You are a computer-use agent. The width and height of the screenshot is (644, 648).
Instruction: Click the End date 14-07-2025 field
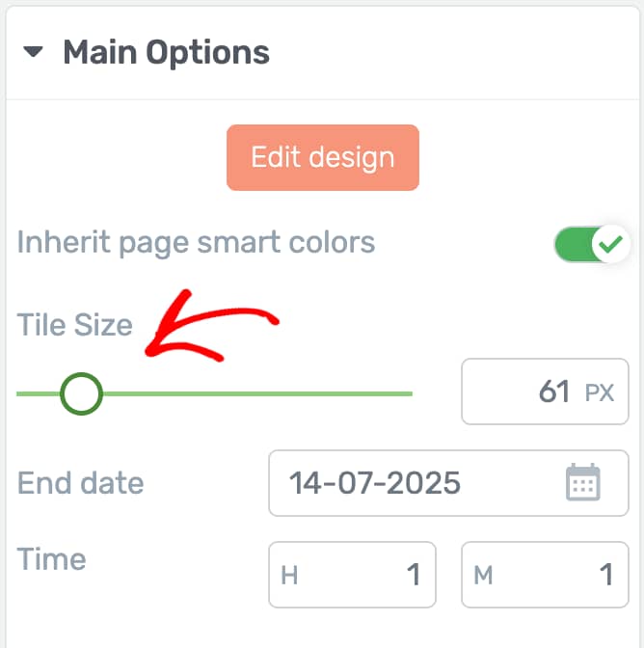click(x=448, y=483)
